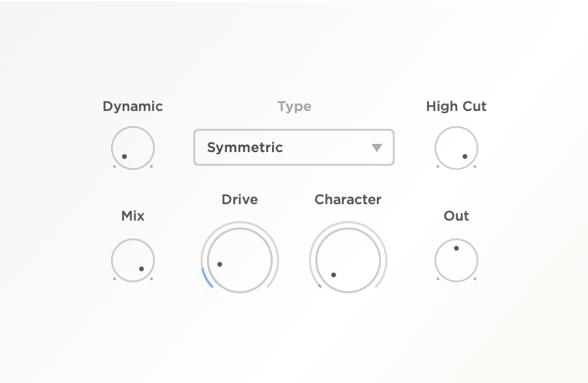Select the High Cut label
The image size is (588, 383).
point(456,106)
